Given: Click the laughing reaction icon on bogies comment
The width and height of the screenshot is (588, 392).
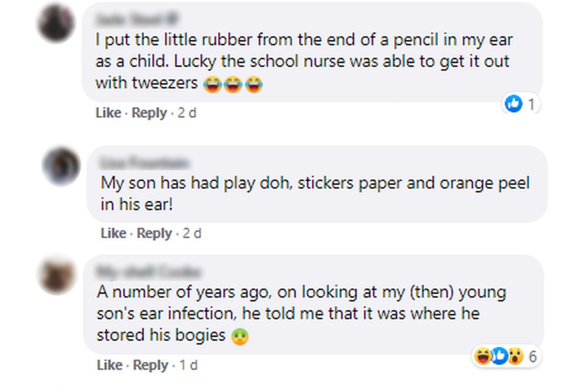Looking at the screenshot, I should coord(483,356).
